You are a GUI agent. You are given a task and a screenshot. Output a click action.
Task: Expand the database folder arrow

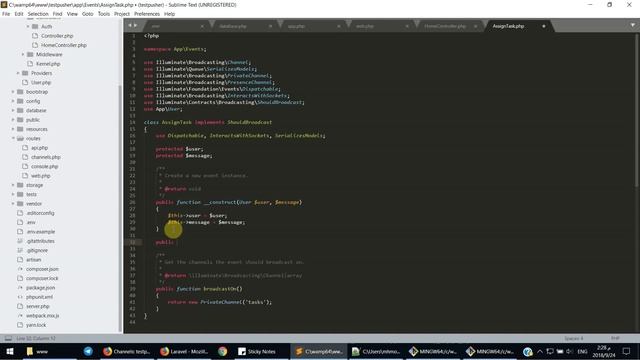[x=13, y=111]
